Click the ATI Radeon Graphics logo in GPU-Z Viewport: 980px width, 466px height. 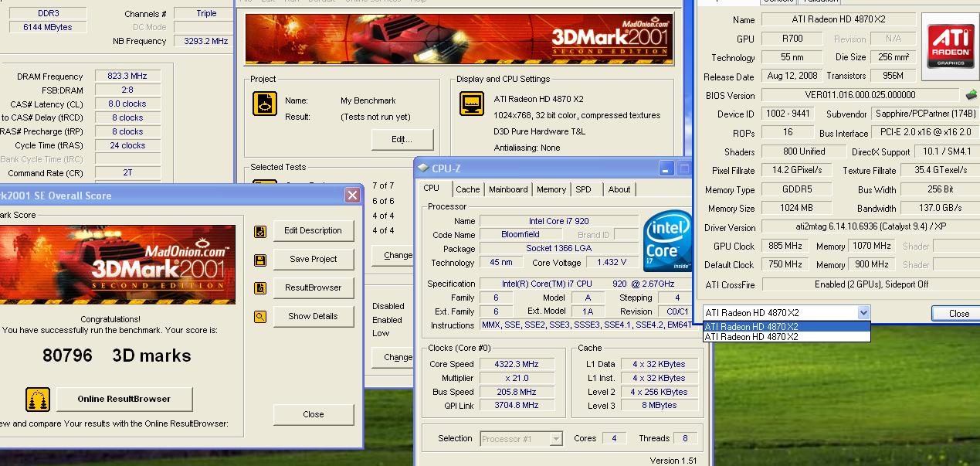pos(951,48)
